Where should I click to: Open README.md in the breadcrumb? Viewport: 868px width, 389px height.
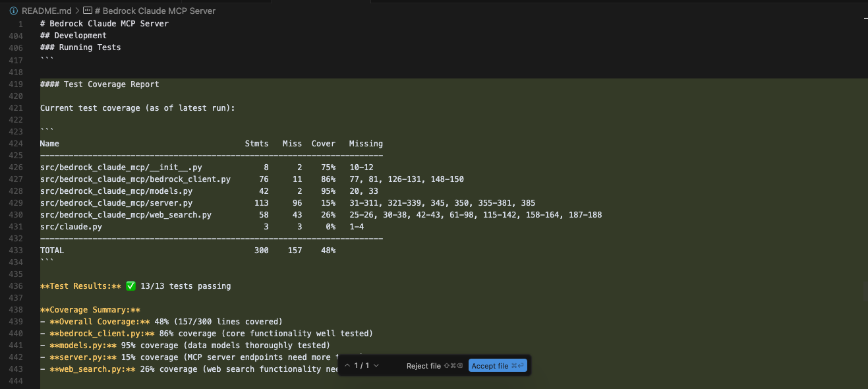click(x=45, y=11)
